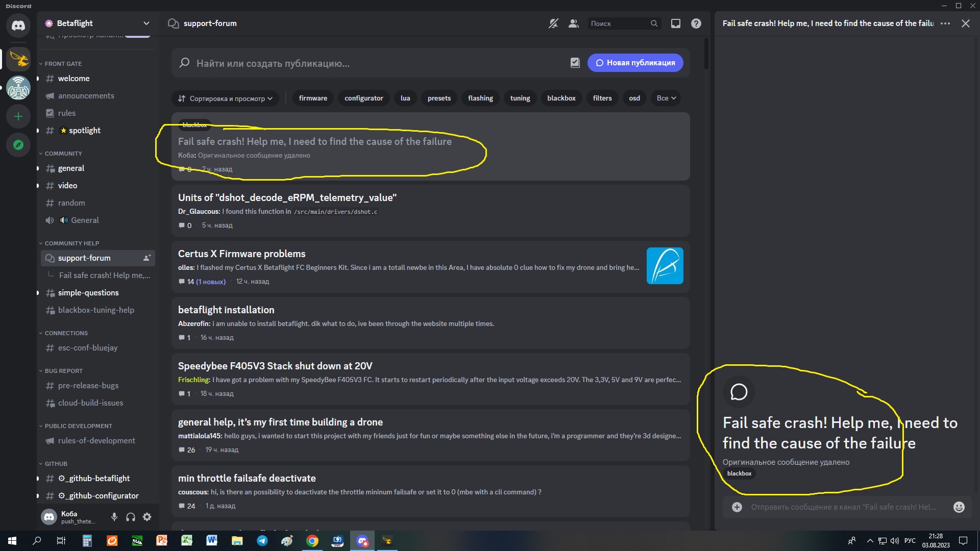Click Add a Server plus icon
980x551 pixels.
click(18, 116)
